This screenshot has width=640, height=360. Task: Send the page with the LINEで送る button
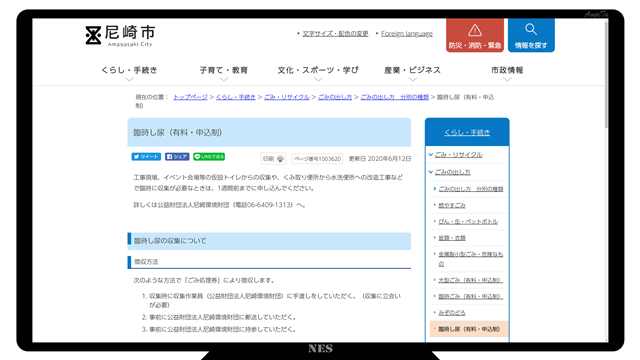pyautogui.click(x=209, y=157)
